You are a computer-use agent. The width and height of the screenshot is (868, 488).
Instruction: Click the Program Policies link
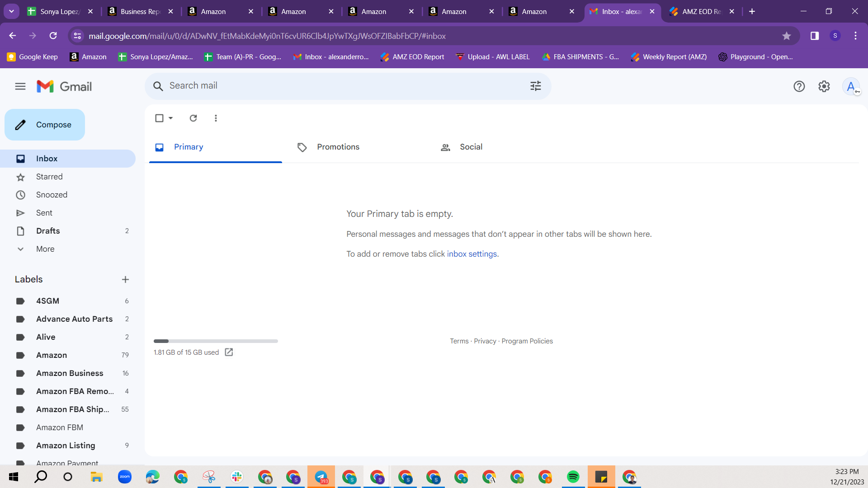tap(527, 341)
